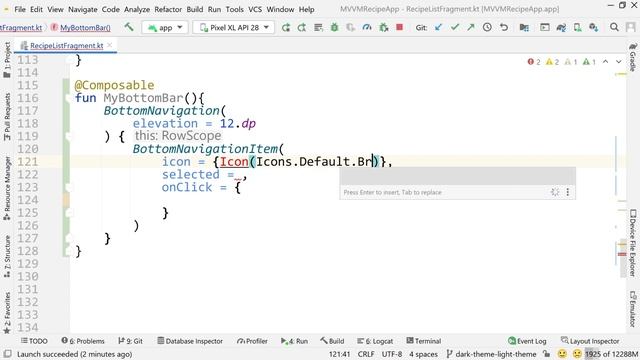Open Run Anything window icon
The height and width of the screenshot is (360, 640).
pyautogui.click(x=544, y=27)
